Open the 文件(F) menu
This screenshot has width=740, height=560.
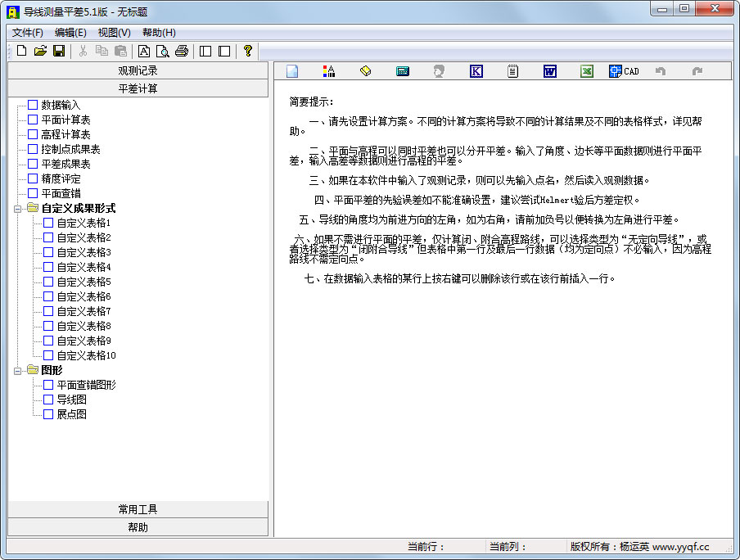[x=27, y=33]
